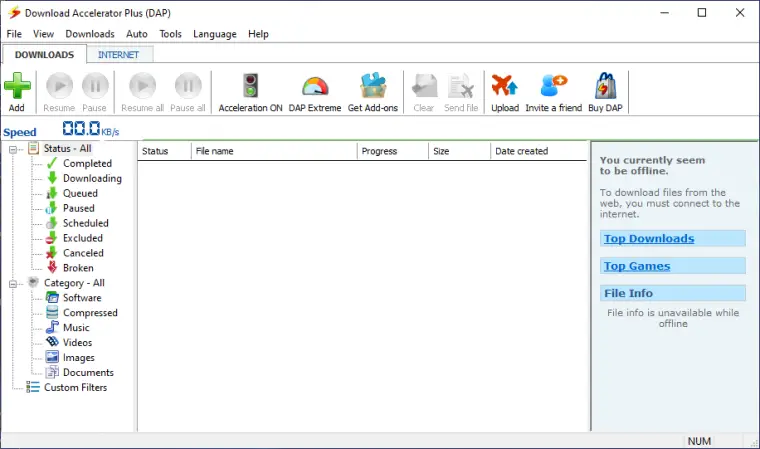Viewport: 760px width, 449px height.
Task: Select the Documents category
Action: coord(88,372)
